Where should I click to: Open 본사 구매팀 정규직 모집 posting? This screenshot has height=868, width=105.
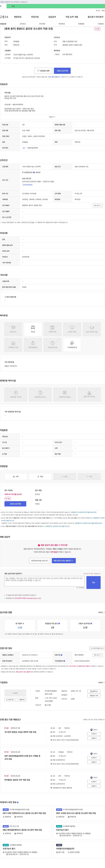pyautogui.click(x=22, y=757)
